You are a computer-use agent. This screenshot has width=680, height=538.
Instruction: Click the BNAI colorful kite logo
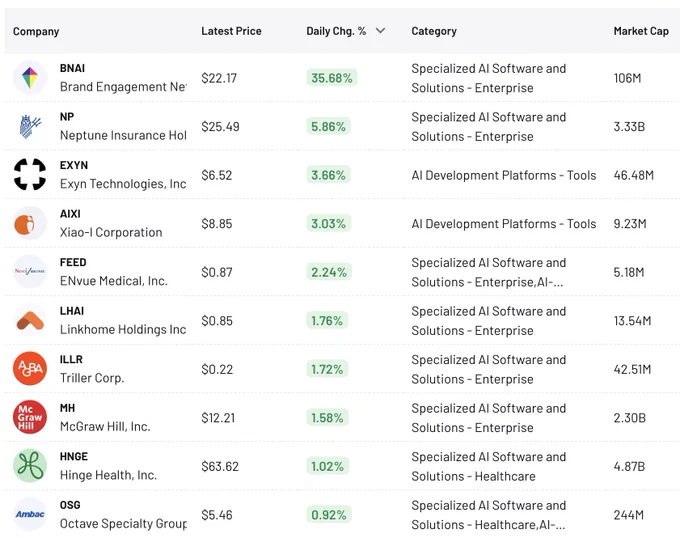point(29,78)
